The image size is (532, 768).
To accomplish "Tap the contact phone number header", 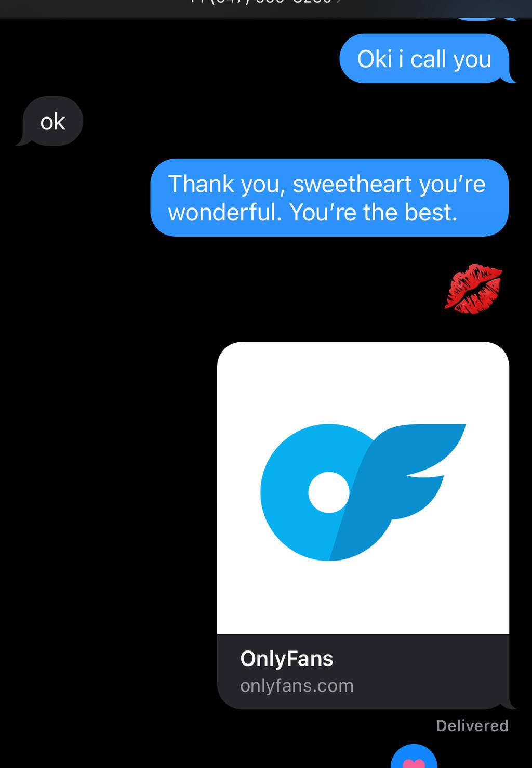I will 260,3.
